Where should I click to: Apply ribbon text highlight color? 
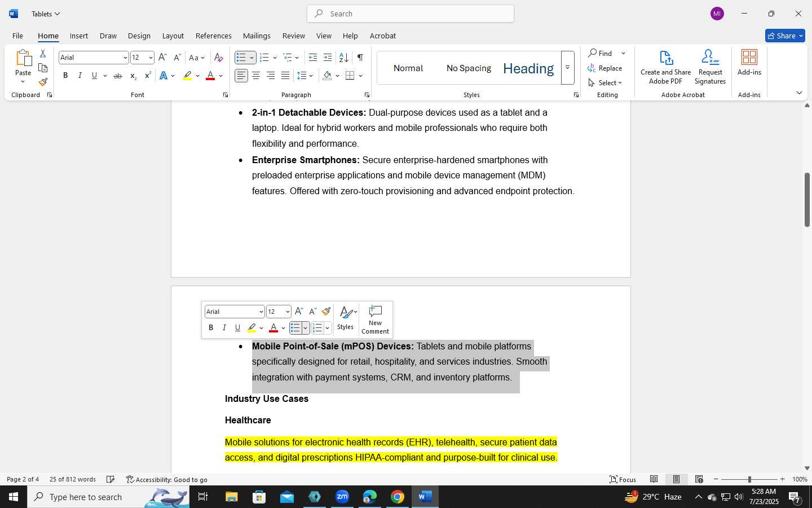[187, 76]
